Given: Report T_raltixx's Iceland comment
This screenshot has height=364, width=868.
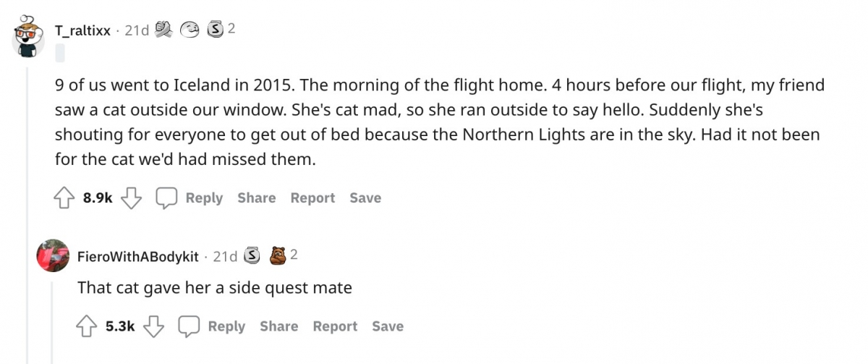Looking at the screenshot, I should (x=312, y=198).
